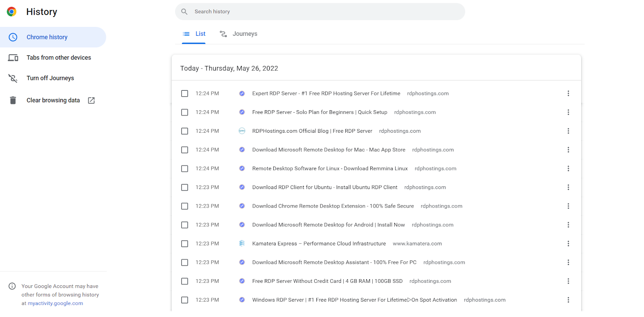Open more actions for Windows RDP Server entry
Image resolution: width=644 pixels, height=317 pixels.
[568, 300]
